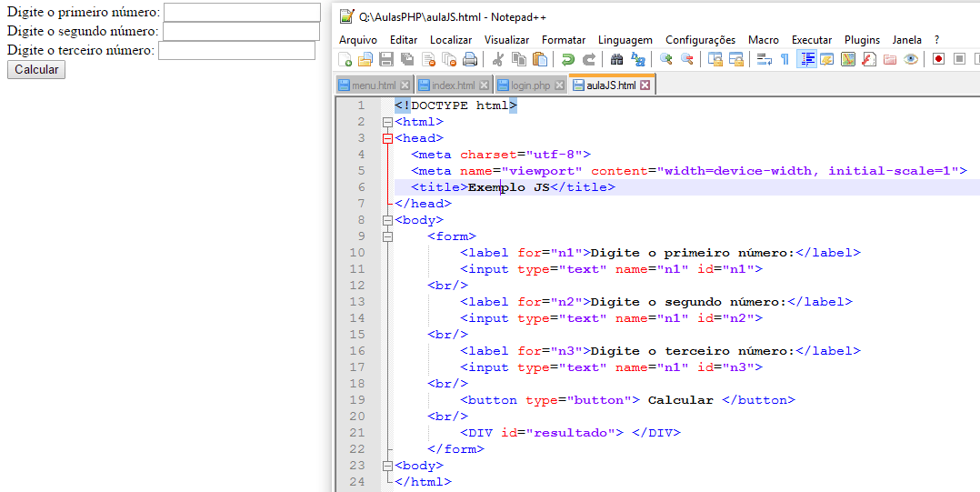This screenshot has height=492, width=980.
Task: Collapse the head fold marker on line 3
Action: pos(387,138)
